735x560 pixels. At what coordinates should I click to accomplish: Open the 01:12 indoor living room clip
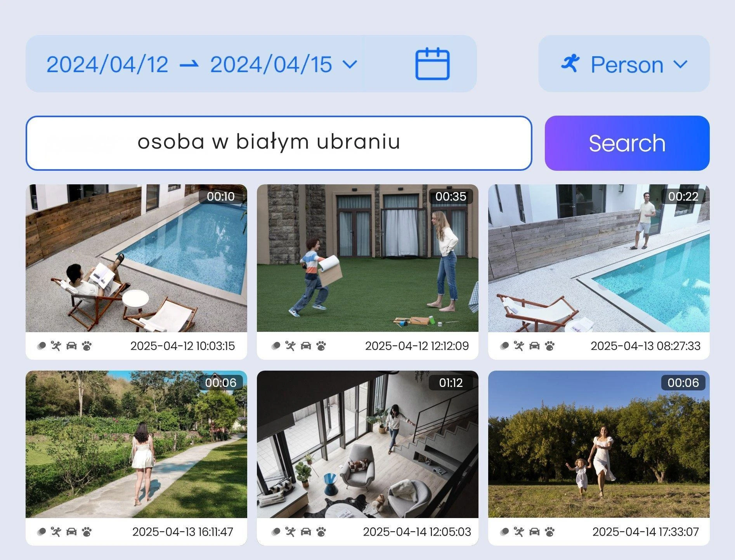coord(367,444)
